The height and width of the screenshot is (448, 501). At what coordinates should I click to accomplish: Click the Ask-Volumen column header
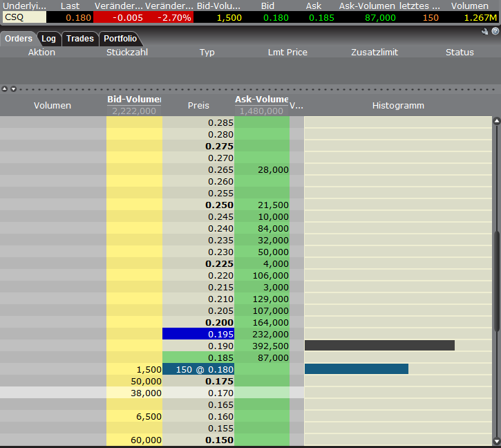coord(262,100)
